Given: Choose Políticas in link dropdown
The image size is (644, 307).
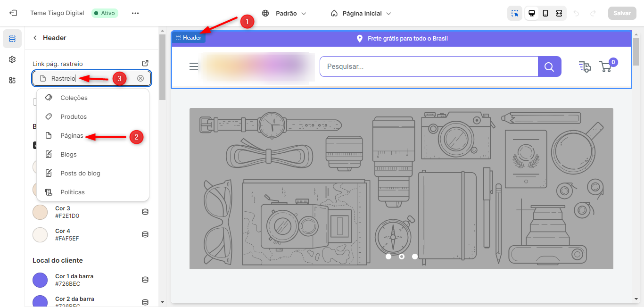Looking at the screenshot, I should click(93, 192).
